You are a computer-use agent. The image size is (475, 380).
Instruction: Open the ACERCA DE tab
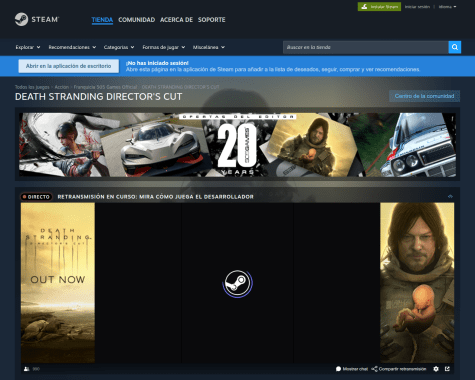(176, 20)
